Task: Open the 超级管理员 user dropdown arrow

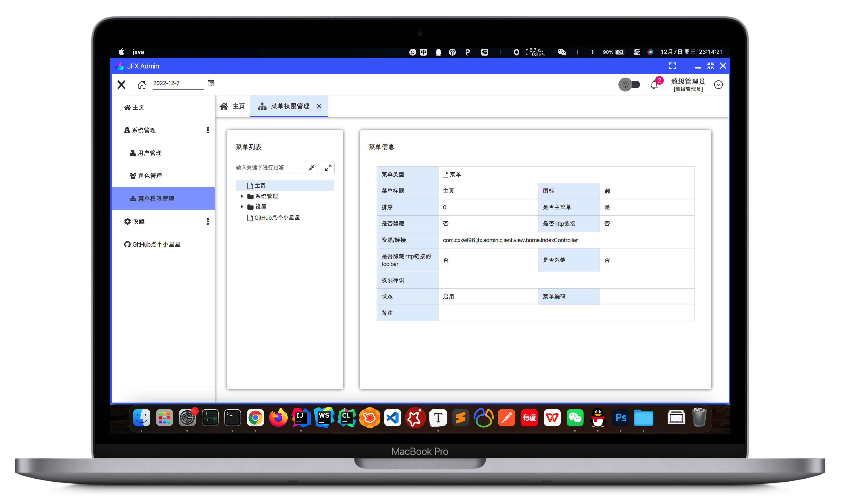Action: 718,85
